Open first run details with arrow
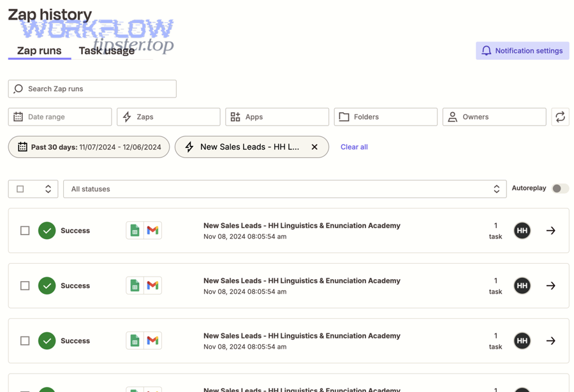The width and height of the screenshot is (574, 392). (x=551, y=231)
